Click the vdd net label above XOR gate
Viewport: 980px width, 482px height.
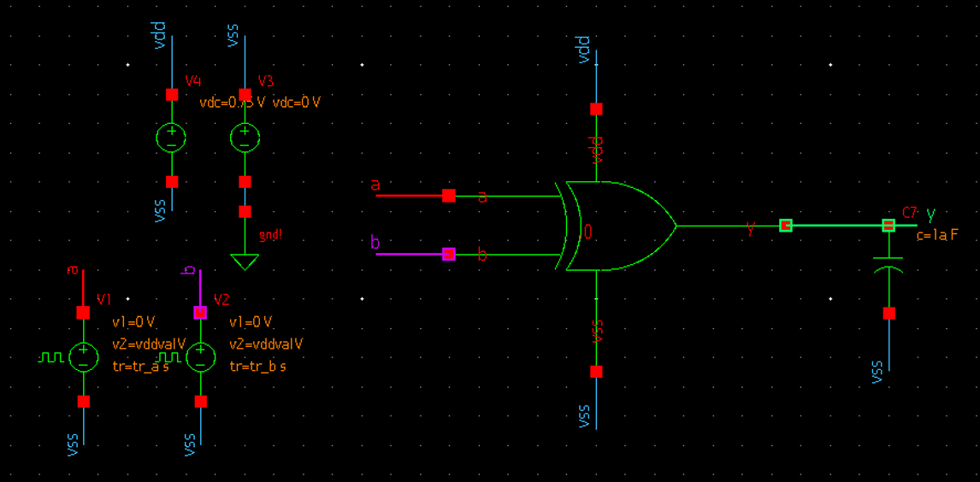click(584, 50)
